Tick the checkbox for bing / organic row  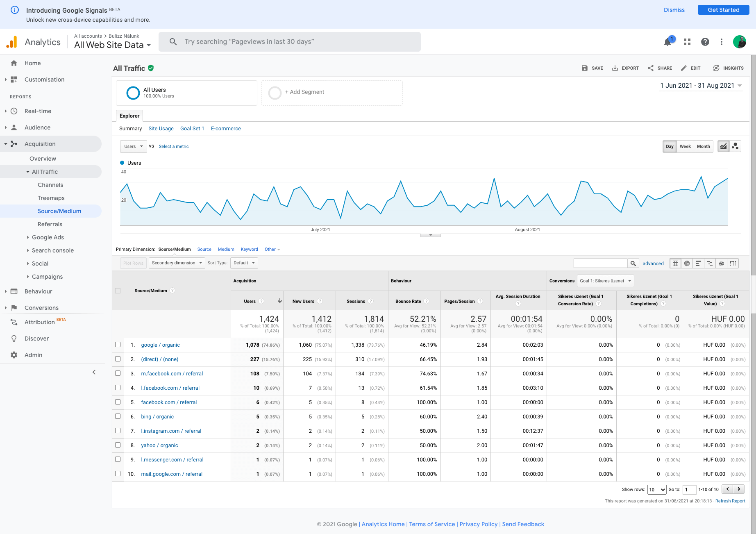pyautogui.click(x=118, y=416)
